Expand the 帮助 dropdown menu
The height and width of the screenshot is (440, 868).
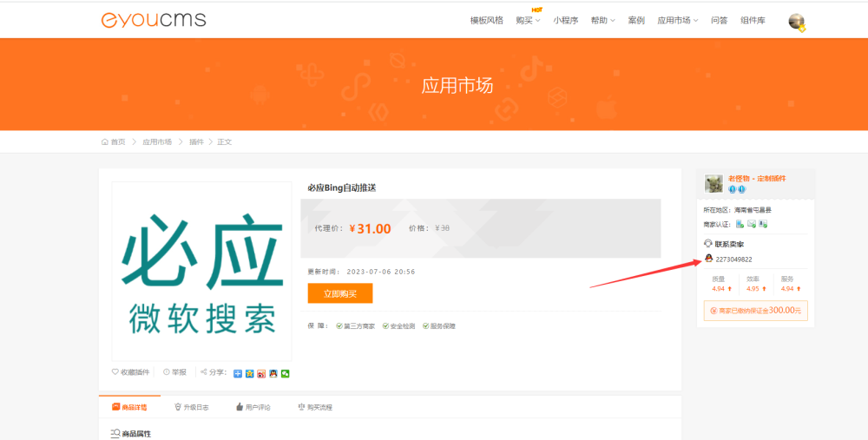(603, 21)
